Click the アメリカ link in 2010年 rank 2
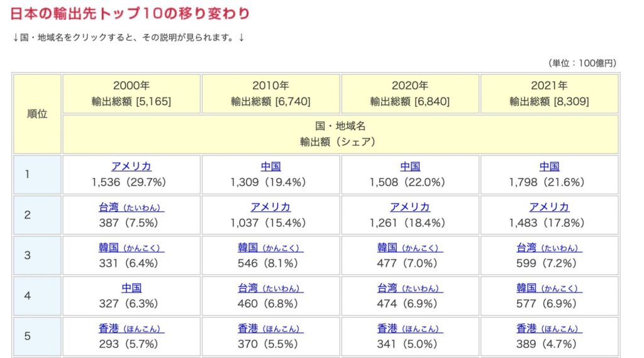This screenshot has height=358, width=644. point(270,207)
